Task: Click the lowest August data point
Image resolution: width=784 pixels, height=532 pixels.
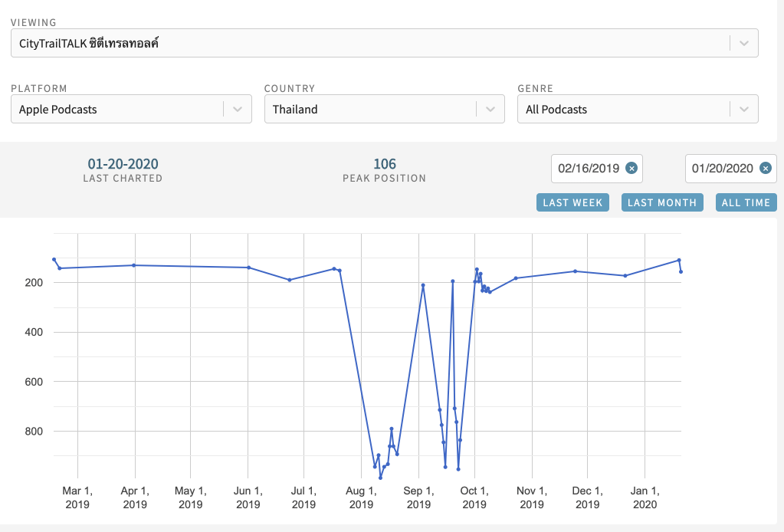Action: click(380, 478)
